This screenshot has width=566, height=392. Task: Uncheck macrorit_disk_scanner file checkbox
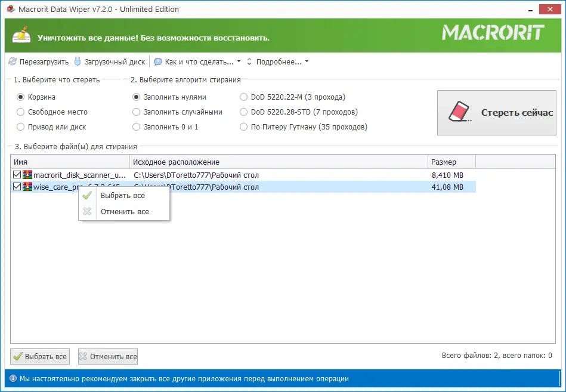click(17, 175)
